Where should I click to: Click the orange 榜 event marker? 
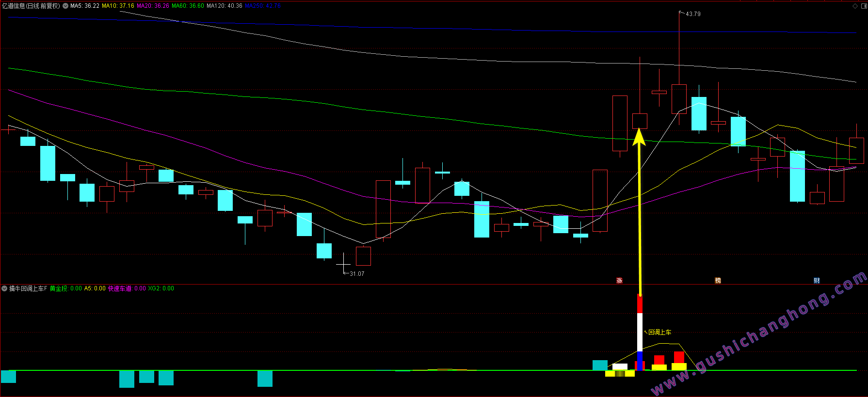coord(718,281)
